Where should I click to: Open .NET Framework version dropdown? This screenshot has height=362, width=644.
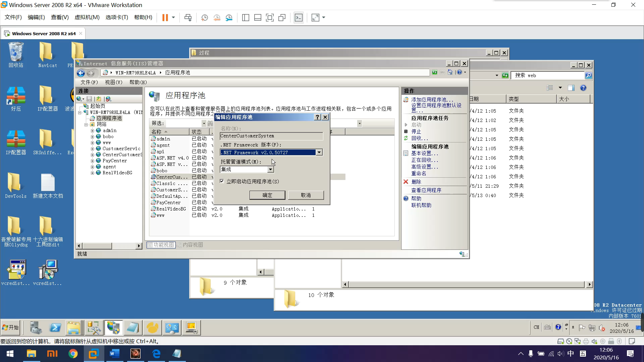point(319,153)
